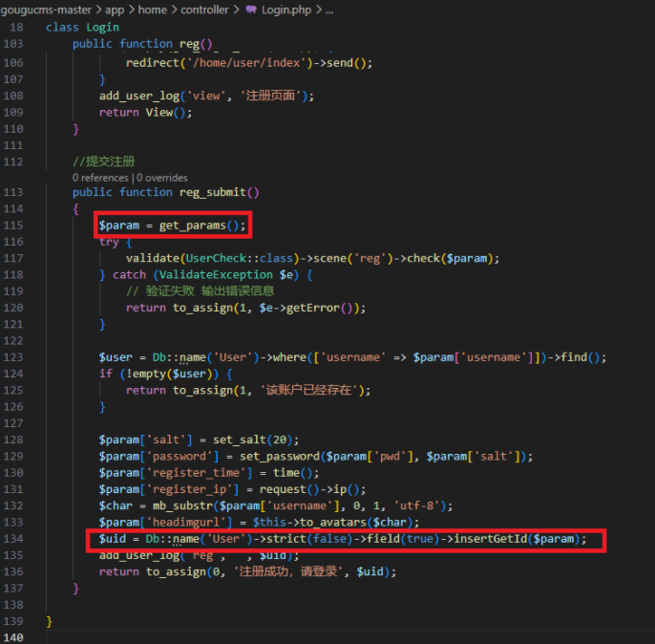Open the gougucms-master breadcrumb folder
Viewport: 655px width, 644px height.
coord(45,10)
